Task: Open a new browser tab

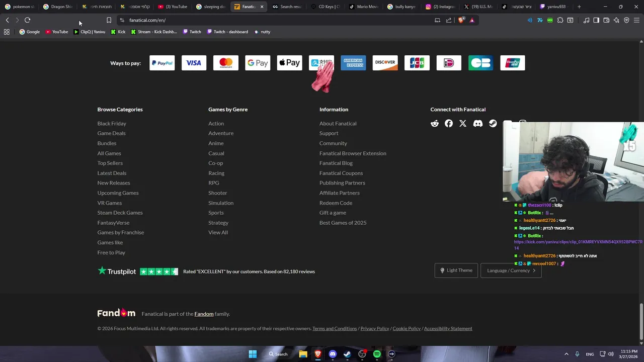Action: click(579, 7)
